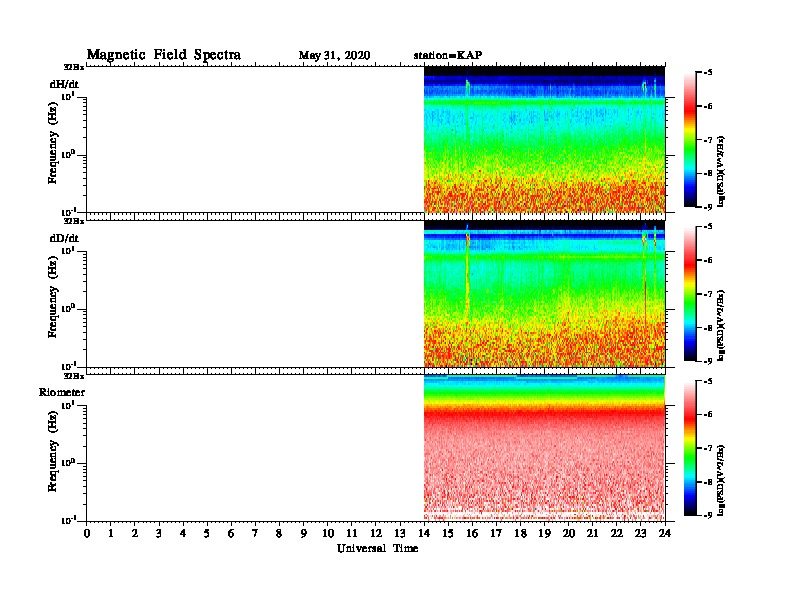The width and height of the screenshot is (792, 612).
Task: Click the color bar beside the dH/dt panel
Action: tap(690, 139)
